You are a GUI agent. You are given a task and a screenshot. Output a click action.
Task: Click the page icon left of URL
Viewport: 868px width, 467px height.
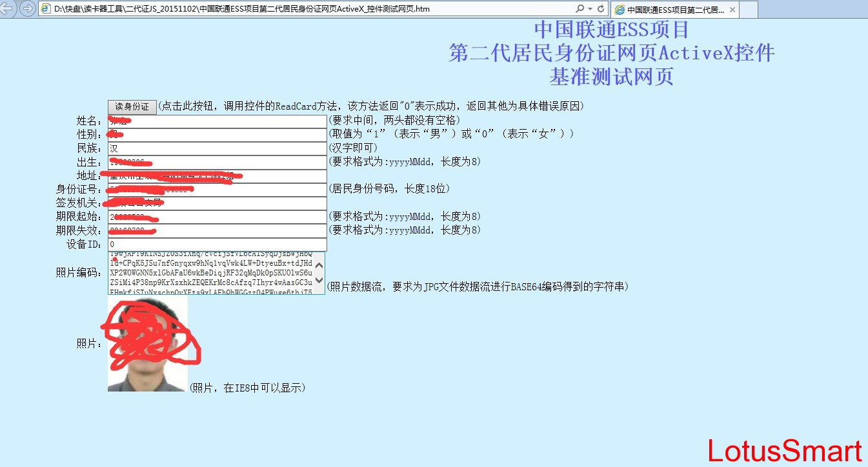coord(46,9)
